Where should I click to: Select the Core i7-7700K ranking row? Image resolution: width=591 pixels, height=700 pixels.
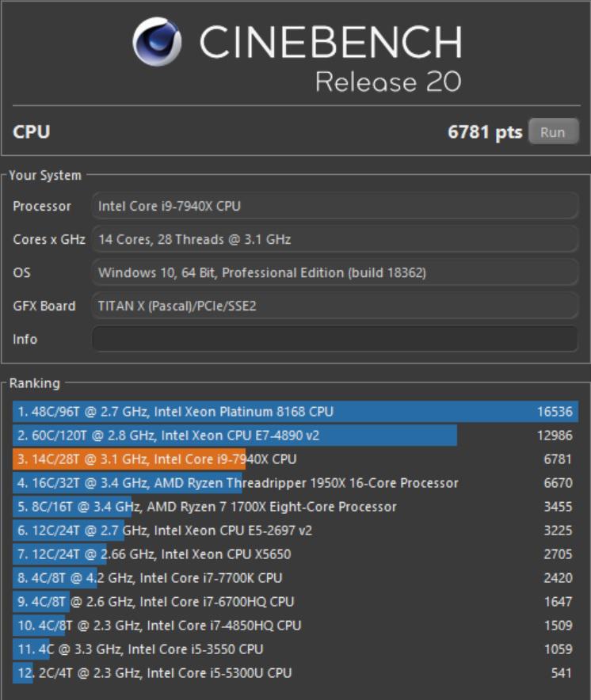point(295,578)
